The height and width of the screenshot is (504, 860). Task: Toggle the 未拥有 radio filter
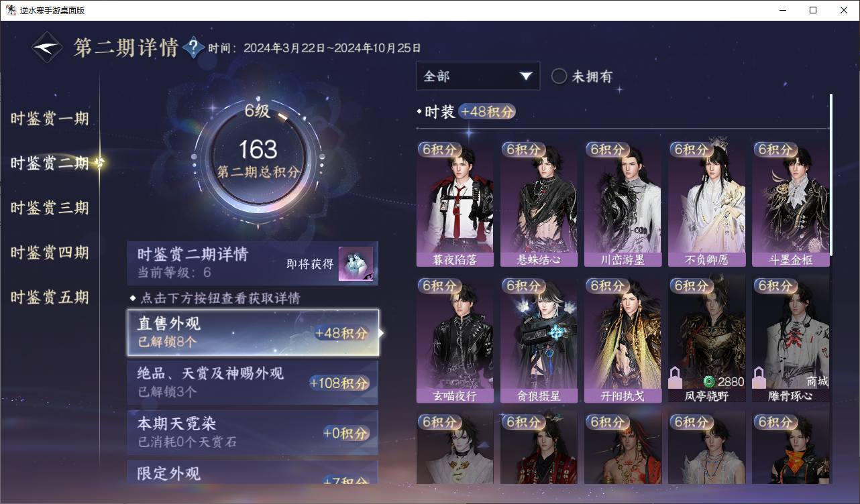559,76
